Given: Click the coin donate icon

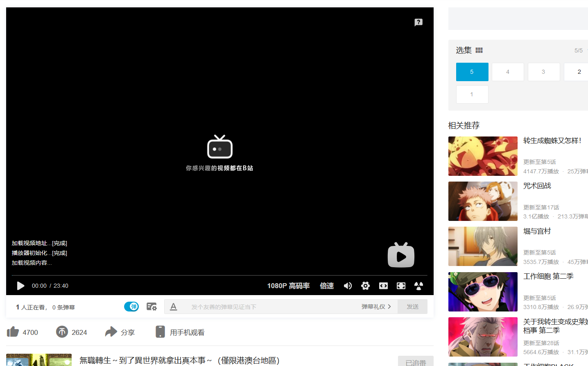Looking at the screenshot, I should [x=62, y=332].
